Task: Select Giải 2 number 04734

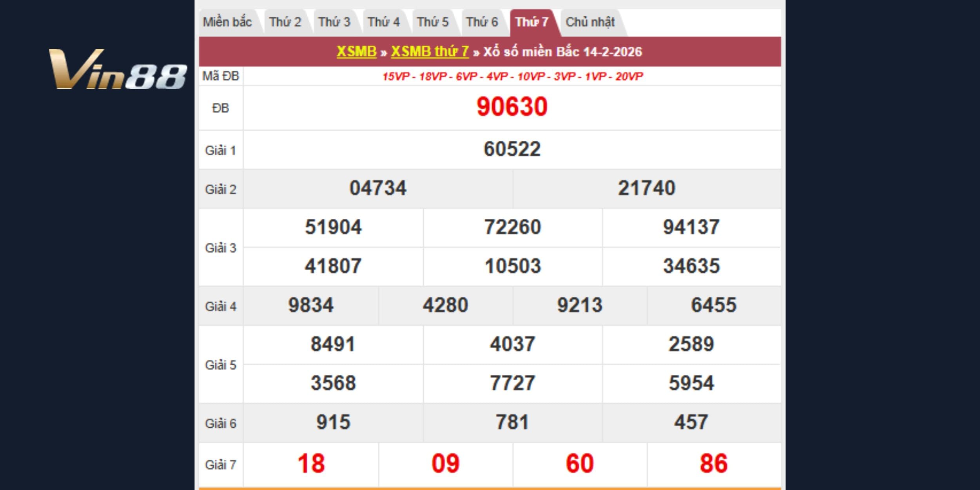Action: pos(378,188)
